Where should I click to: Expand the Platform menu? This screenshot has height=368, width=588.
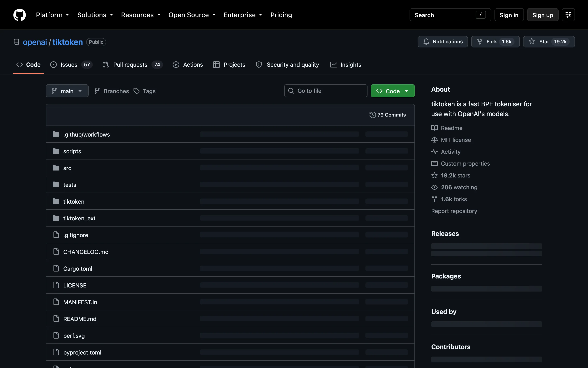(52, 15)
